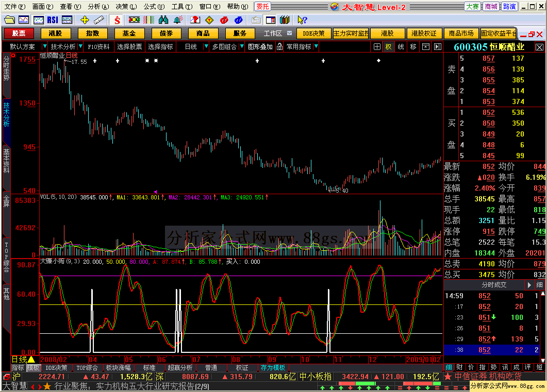Open the 日线 period dropdown arrow

(x=206, y=46)
